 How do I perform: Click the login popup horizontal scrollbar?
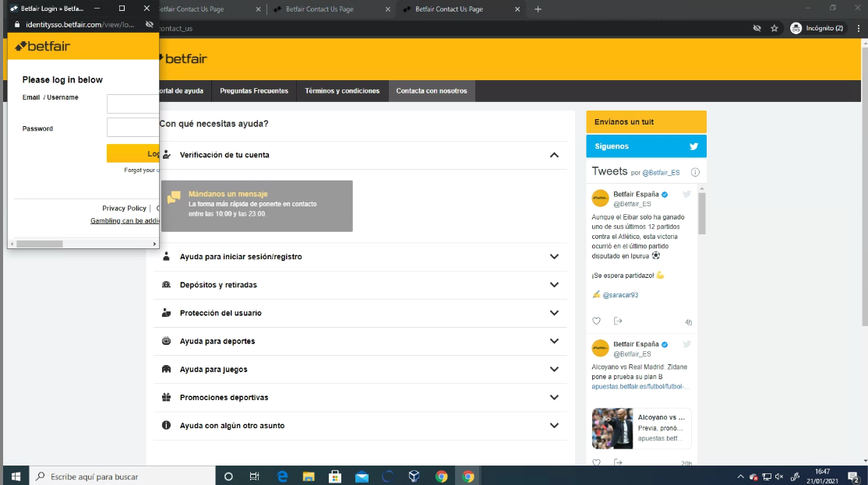(39, 244)
